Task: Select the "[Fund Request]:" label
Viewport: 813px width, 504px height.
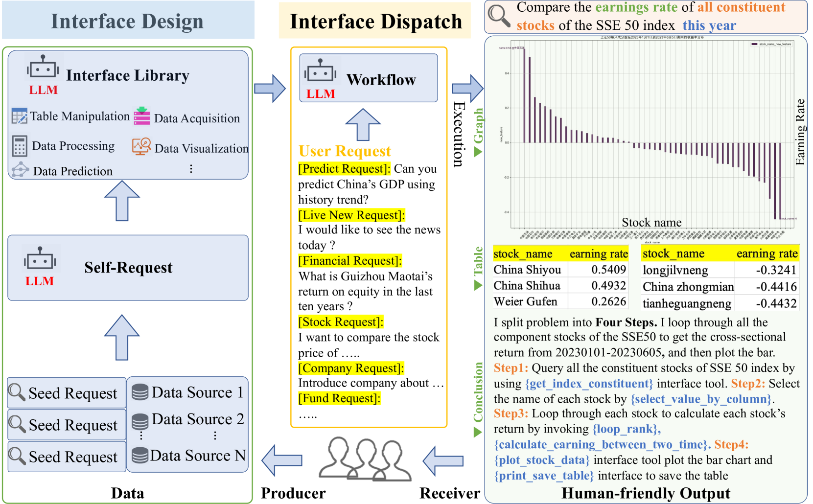Action: tap(340, 398)
